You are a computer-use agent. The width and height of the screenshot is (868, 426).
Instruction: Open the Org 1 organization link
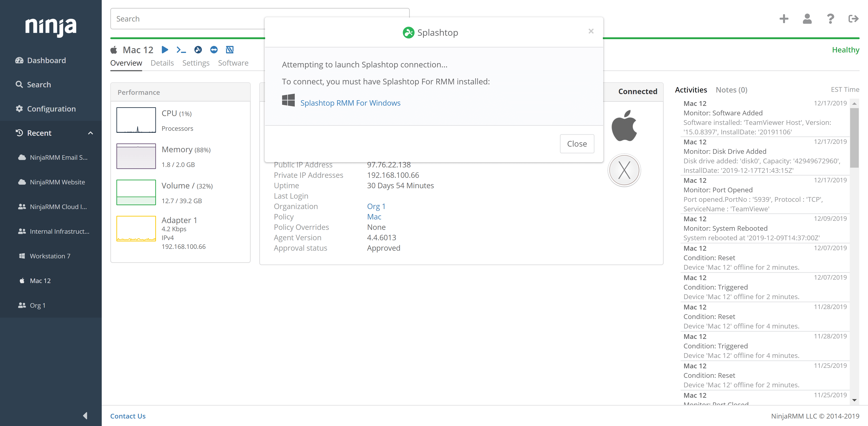tap(376, 206)
